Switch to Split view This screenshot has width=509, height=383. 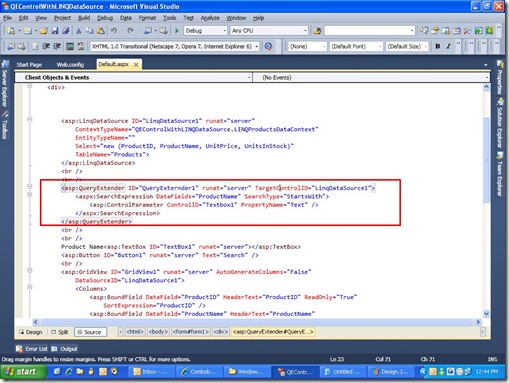[60, 332]
